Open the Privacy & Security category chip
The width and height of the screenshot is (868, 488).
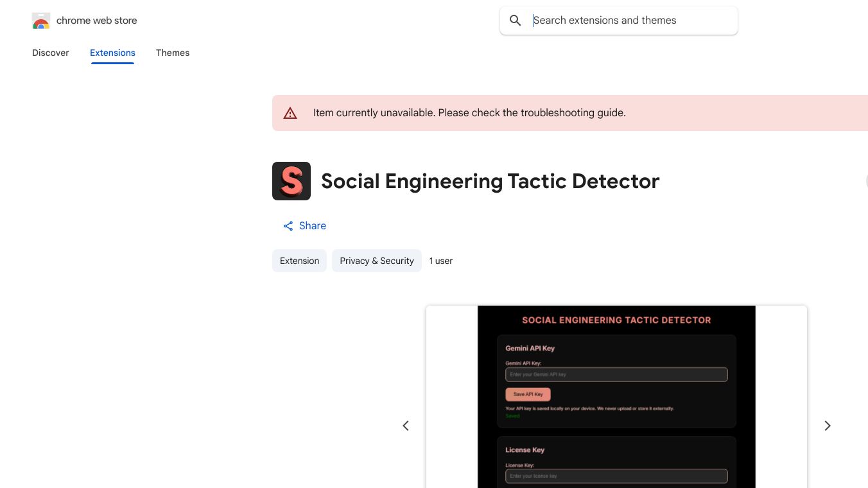[377, 261]
